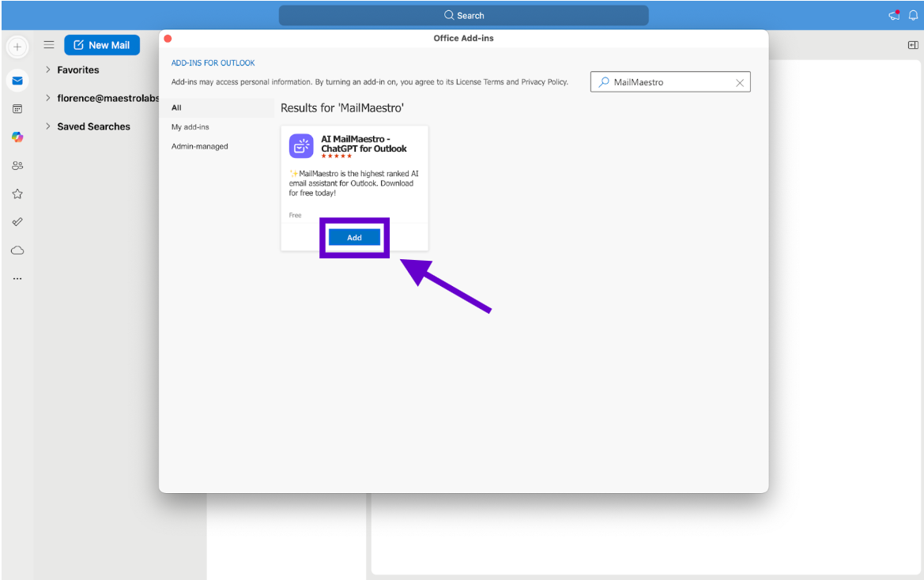Open the People icon in sidebar

17,165
